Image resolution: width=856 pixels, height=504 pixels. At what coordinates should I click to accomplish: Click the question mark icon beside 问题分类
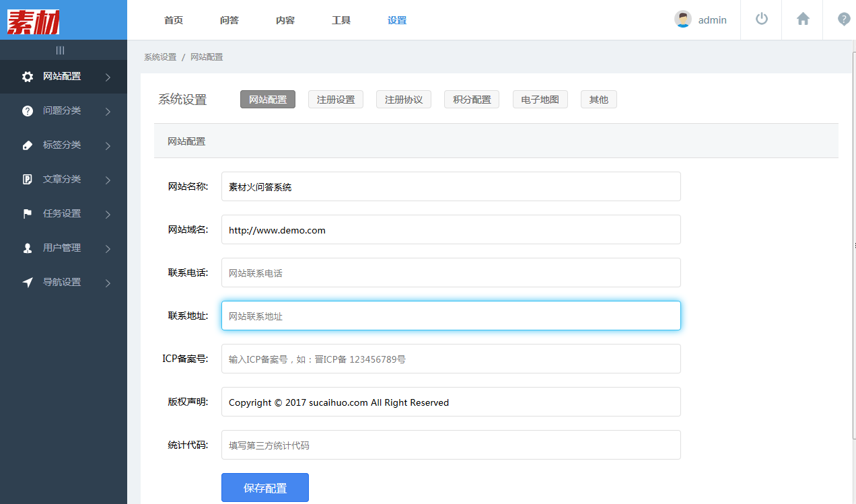[x=28, y=111]
